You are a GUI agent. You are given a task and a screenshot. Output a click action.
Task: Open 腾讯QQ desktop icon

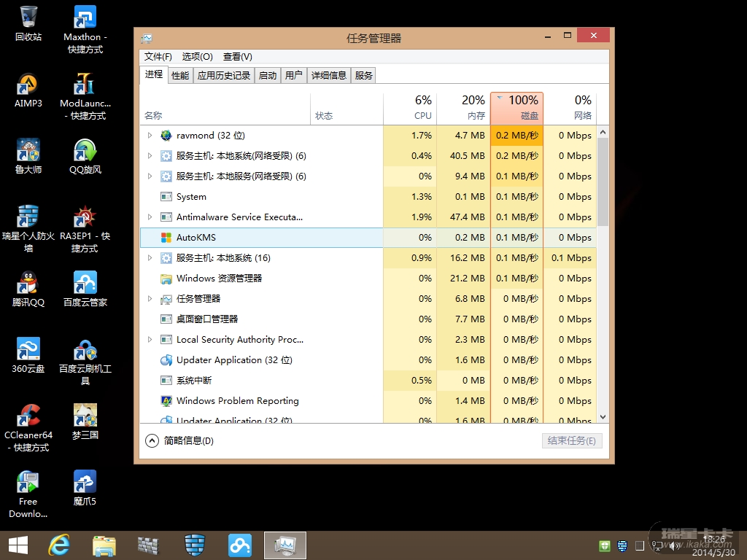28,289
